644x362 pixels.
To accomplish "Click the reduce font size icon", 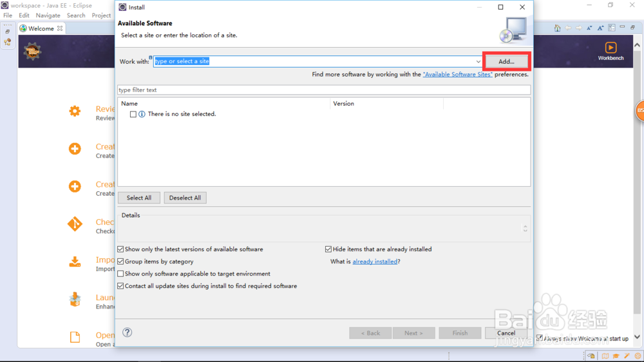I will pyautogui.click(x=589, y=28).
